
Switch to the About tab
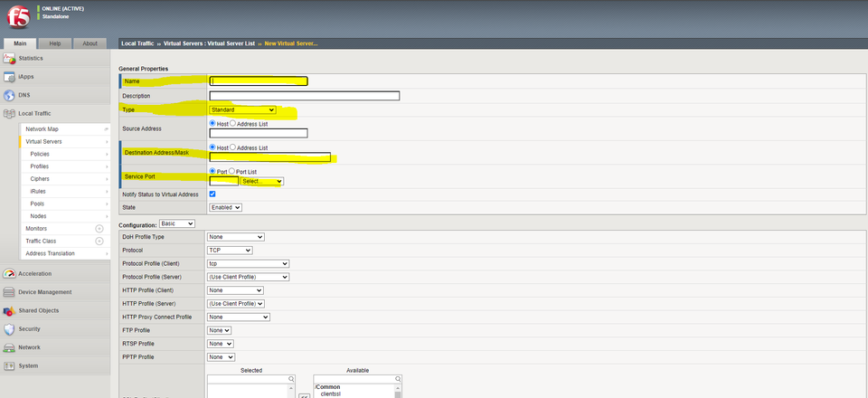coord(90,43)
